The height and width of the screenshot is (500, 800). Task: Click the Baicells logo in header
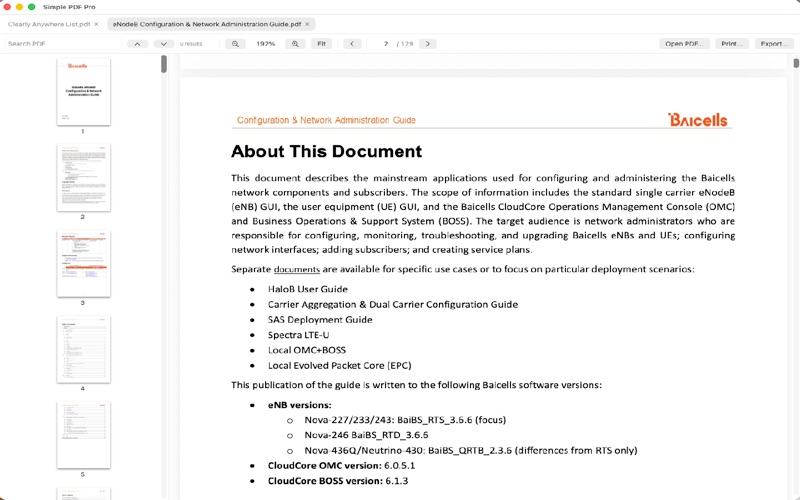tap(697, 119)
